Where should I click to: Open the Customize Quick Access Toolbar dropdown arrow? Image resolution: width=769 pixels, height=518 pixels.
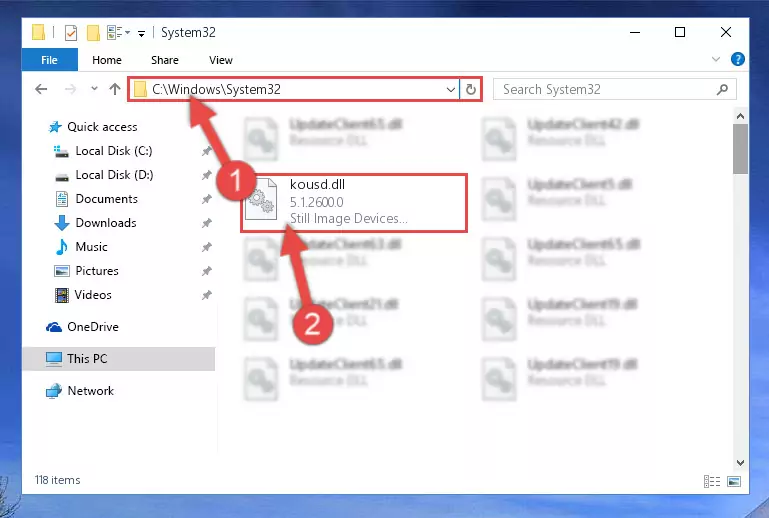coord(141,33)
